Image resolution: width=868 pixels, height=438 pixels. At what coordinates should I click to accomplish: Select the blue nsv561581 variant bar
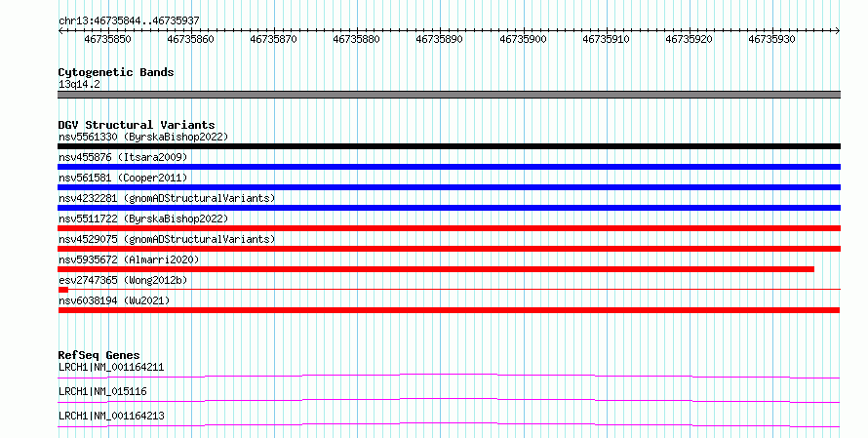pos(449,187)
